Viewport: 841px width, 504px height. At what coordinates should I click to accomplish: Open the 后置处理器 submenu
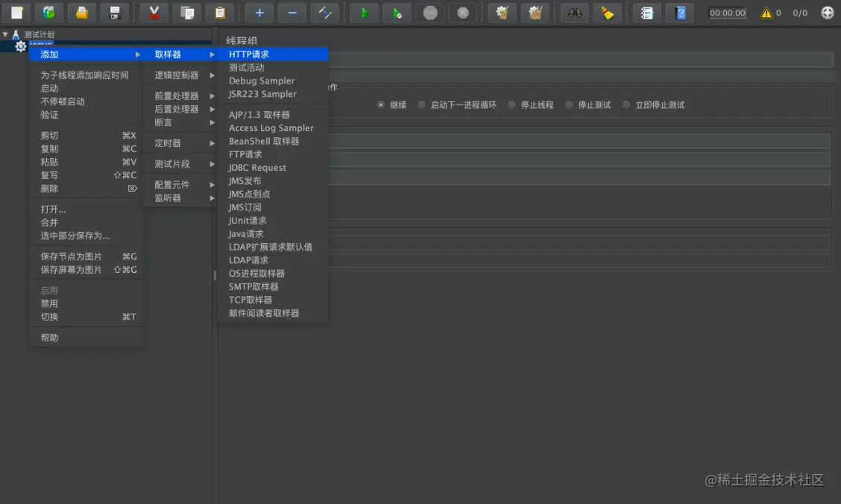click(x=180, y=109)
